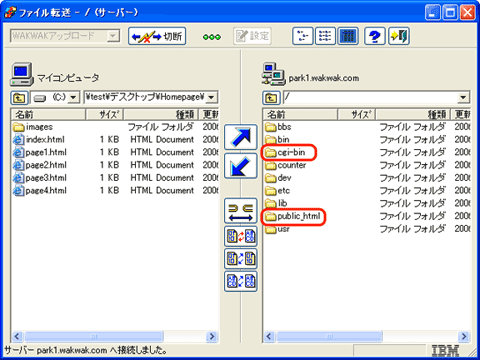Click the counter folder icon

tap(270, 165)
